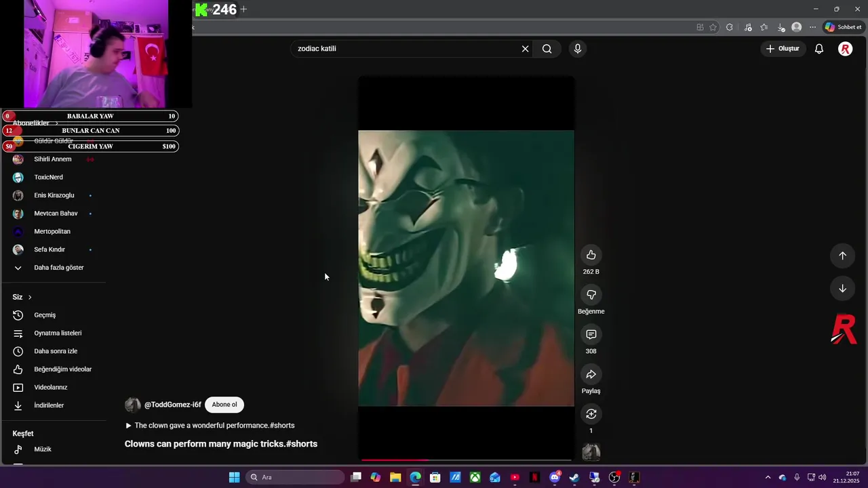This screenshot has width=868, height=488.
Task: Open Geçmiş history
Action: pos(53,315)
